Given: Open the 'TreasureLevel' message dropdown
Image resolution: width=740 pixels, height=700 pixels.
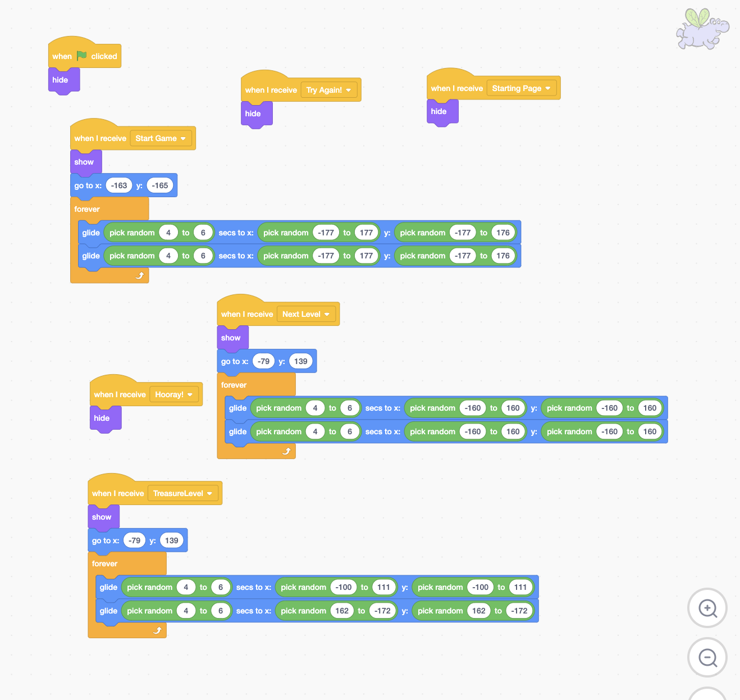Looking at the screenshot, I should pos(209,493).
